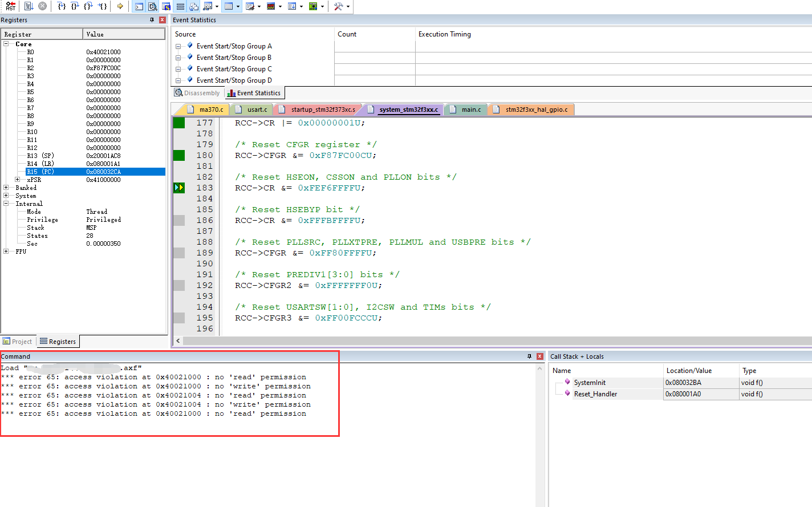This screenshot has width=812, height=507.
Task: Toggle the Registers Window toolbar icon
Action: coord(180,6)
